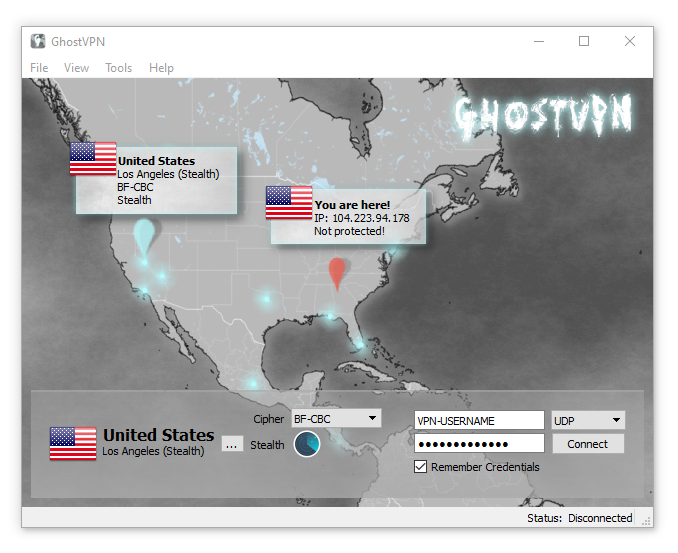The width and height of the screenshot is (678, 553).
Task: Click the glowing server dot in Miami
Action: pyautogui.click(x=360, y=344)
